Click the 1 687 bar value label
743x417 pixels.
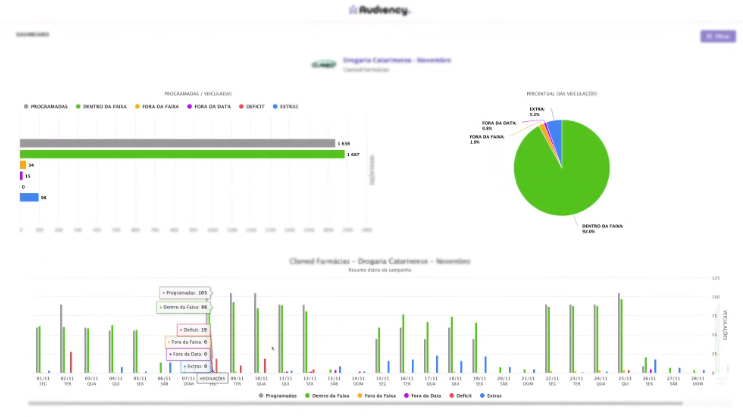(353, 154)
